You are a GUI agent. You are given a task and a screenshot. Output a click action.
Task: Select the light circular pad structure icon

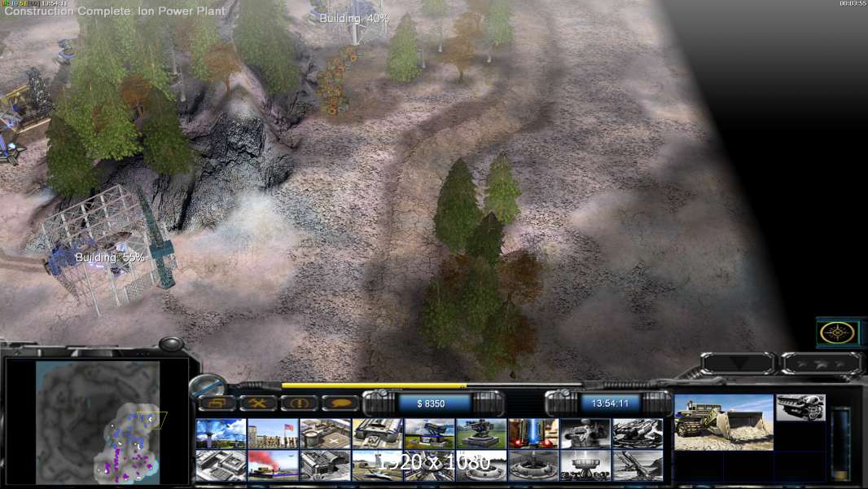(481, 465)
